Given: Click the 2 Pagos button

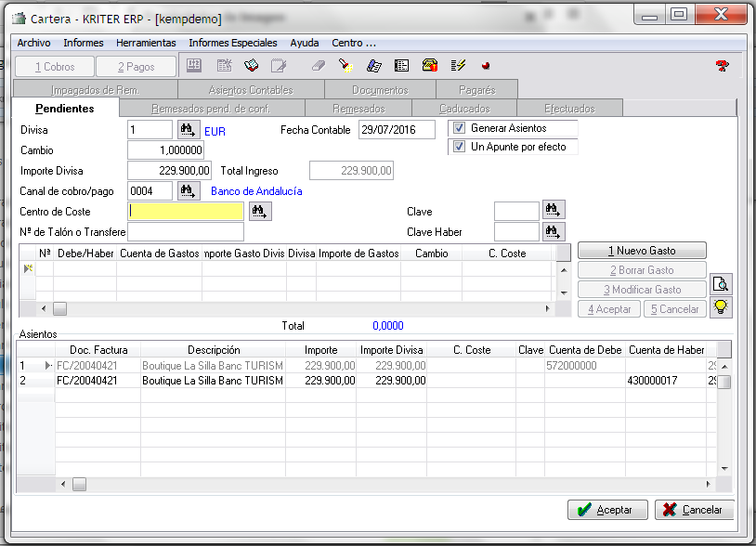Looking at the screenshot, I should (x=136, y=67).
